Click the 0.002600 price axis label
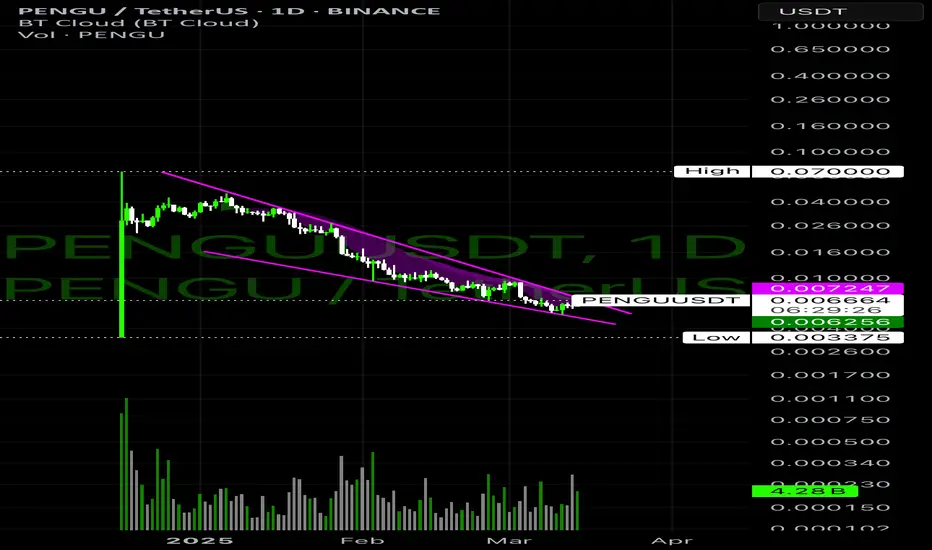The width and height of the screenshot is (932, 550). click(830, 352)
